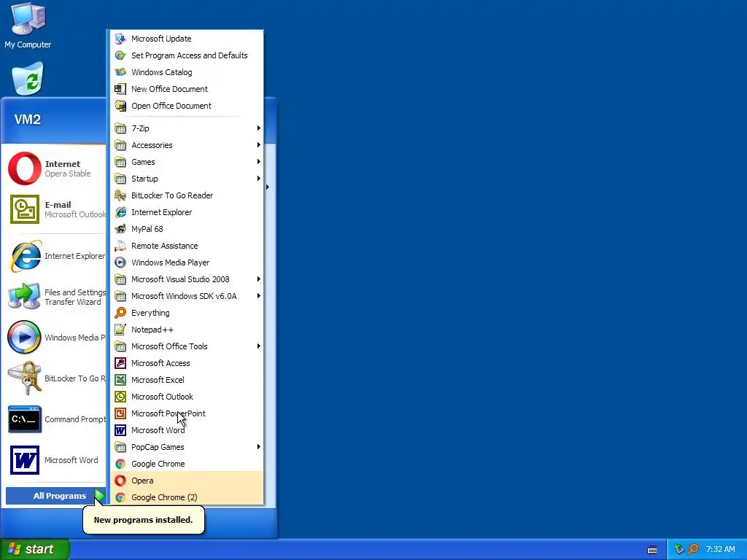This screenshot has height=560, width=747.
Task: Click the Windows Media Player label in All Programs
Action: coord(170,262)
